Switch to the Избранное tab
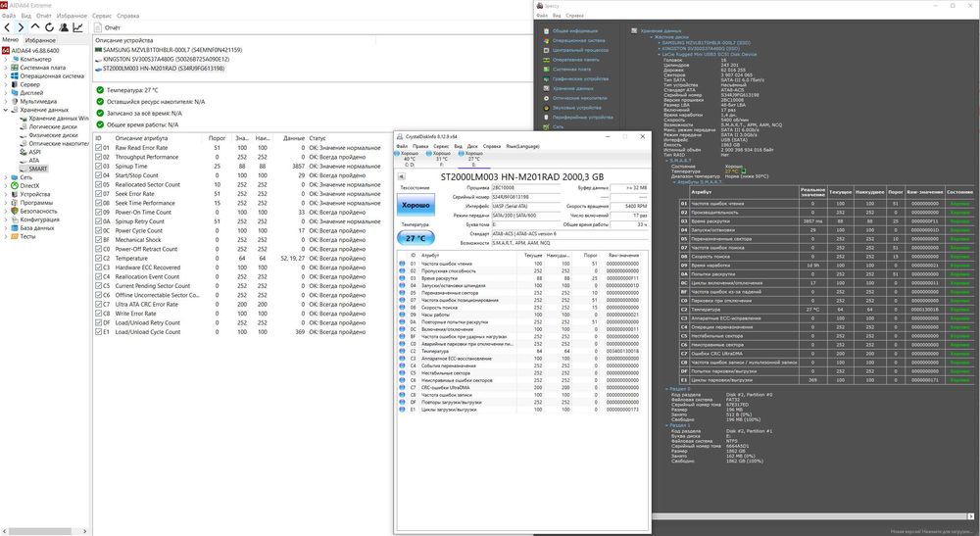The image size is (980, 536). 40,40
